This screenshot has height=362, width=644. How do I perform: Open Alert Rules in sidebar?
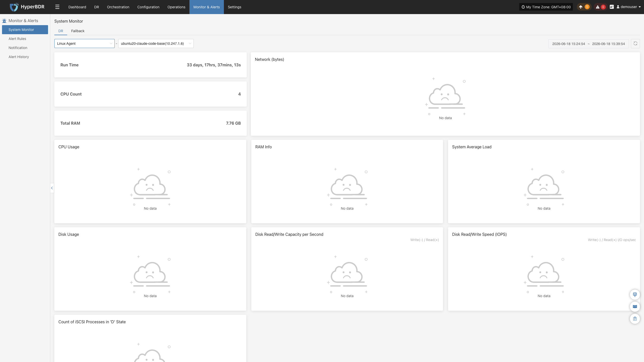pyautogui.click(x=17, y=39)
